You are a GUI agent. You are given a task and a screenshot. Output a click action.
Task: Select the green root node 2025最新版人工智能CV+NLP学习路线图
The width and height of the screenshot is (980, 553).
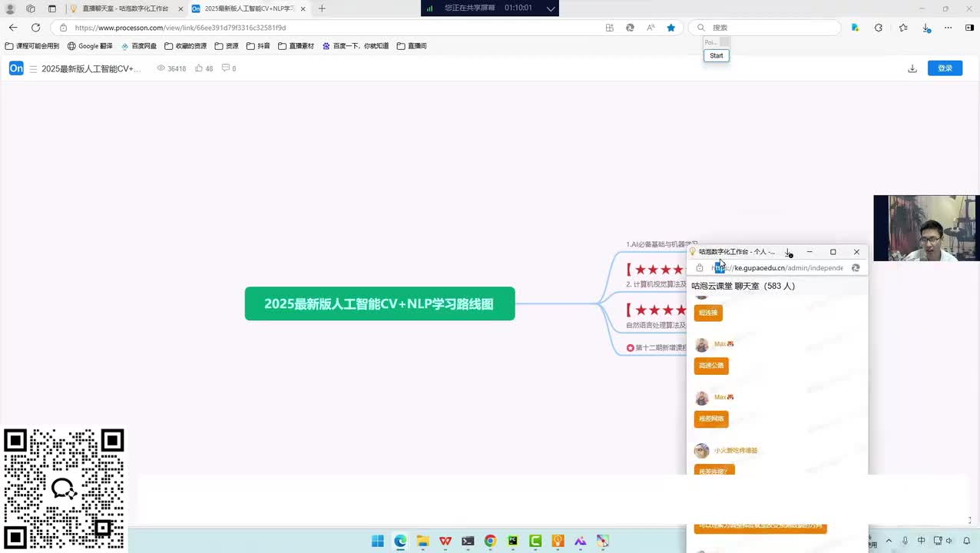(379, 303)
